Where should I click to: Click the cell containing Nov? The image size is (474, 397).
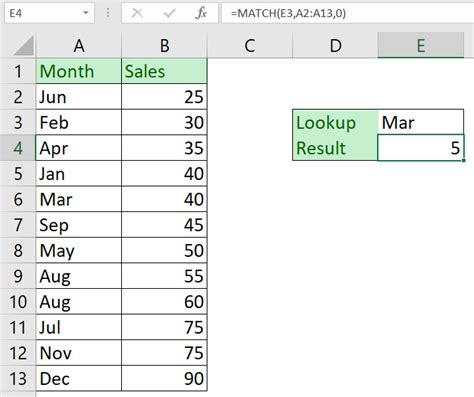tap(79, 353)
